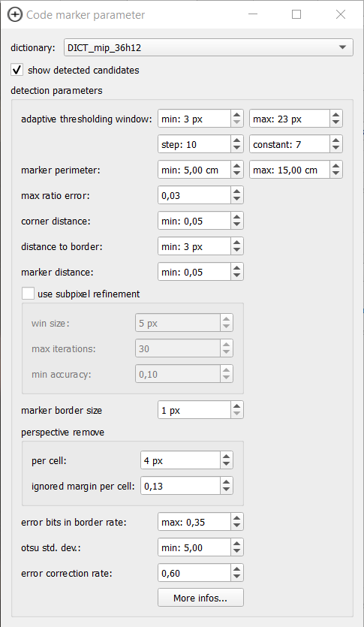The height and width of the screenshot is (627, 364).
Task: Click the distance to border input field
Action: tap(194, 247)
